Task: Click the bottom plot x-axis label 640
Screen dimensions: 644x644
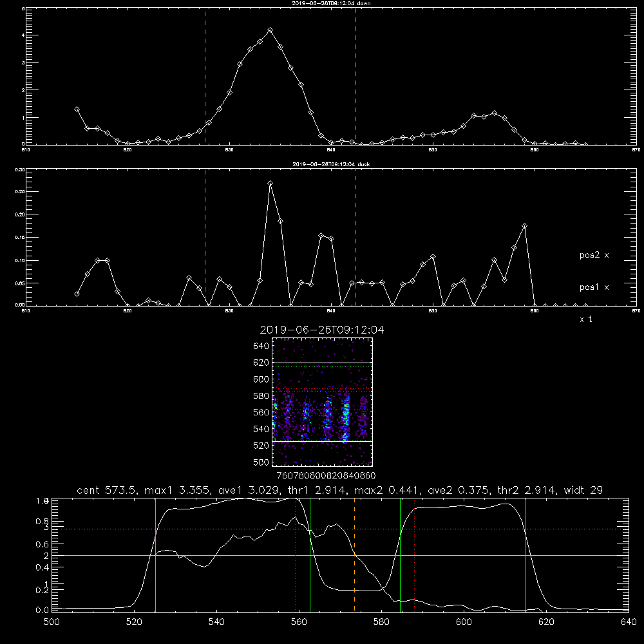Action: click(x=629, y=622)
